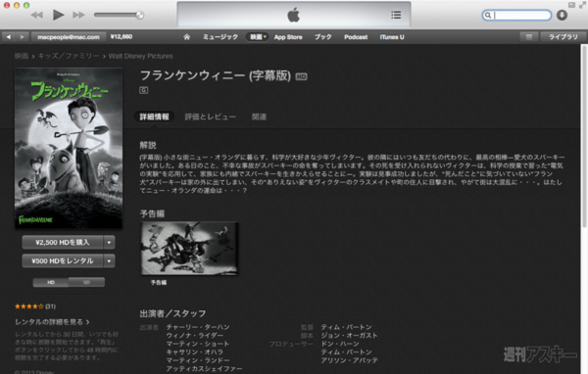The width and height of the screenshot is (588, 374).
Task: Play the 予告編 trailer thumbnail
Action: [x=189, y=249]
